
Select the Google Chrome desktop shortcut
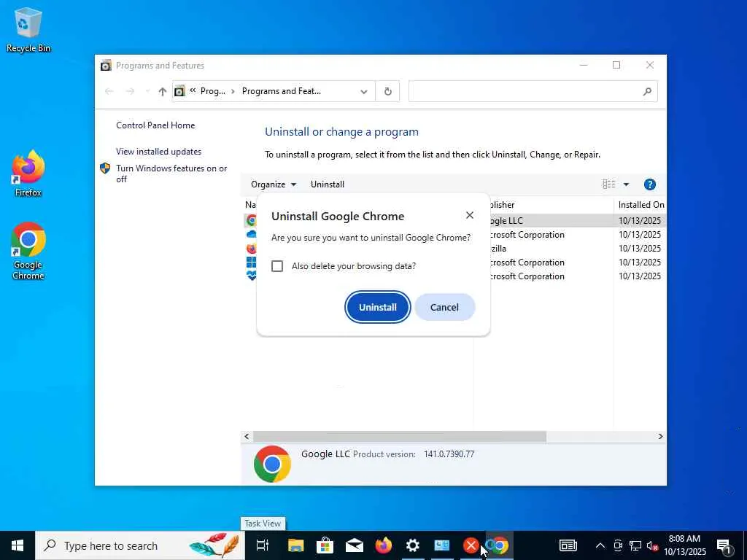click(28, 251)
